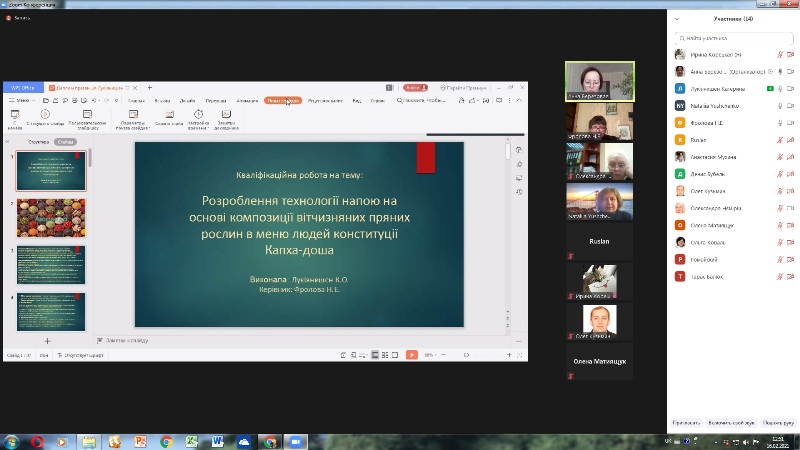800x450 pixels.
Task: Switch slide panel to Structure view
Action: tap(38, 142)
